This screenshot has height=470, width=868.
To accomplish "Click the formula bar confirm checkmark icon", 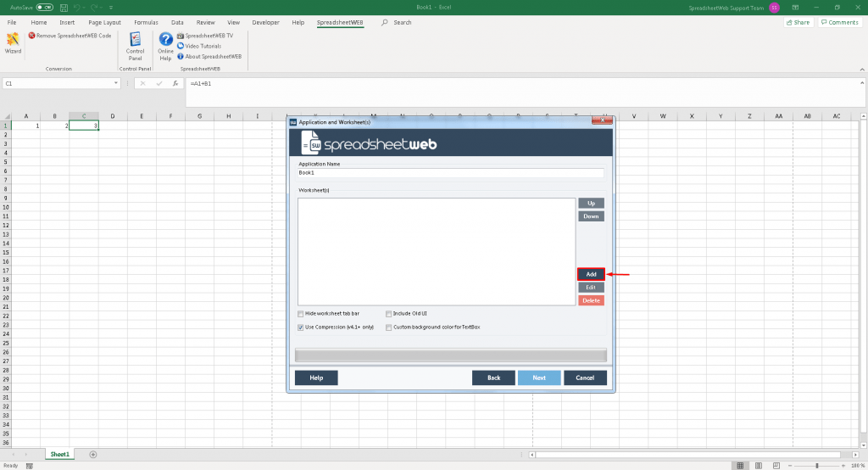I will pos(159,83).
